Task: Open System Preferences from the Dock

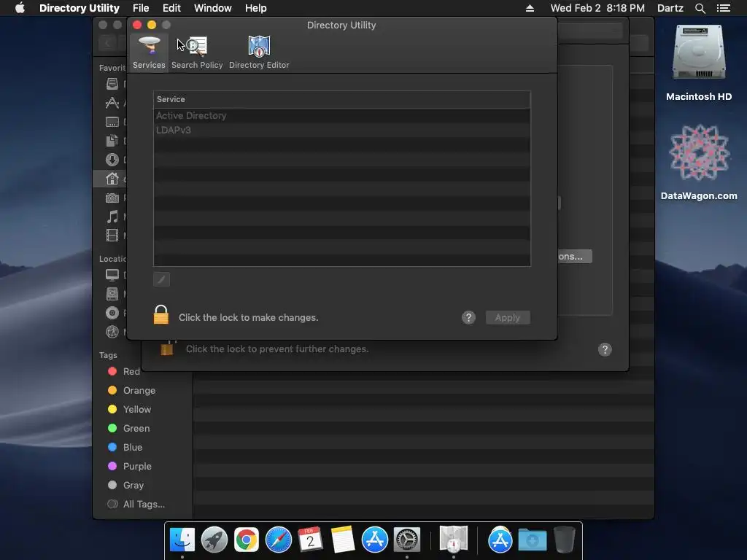Action: point(406,540)
